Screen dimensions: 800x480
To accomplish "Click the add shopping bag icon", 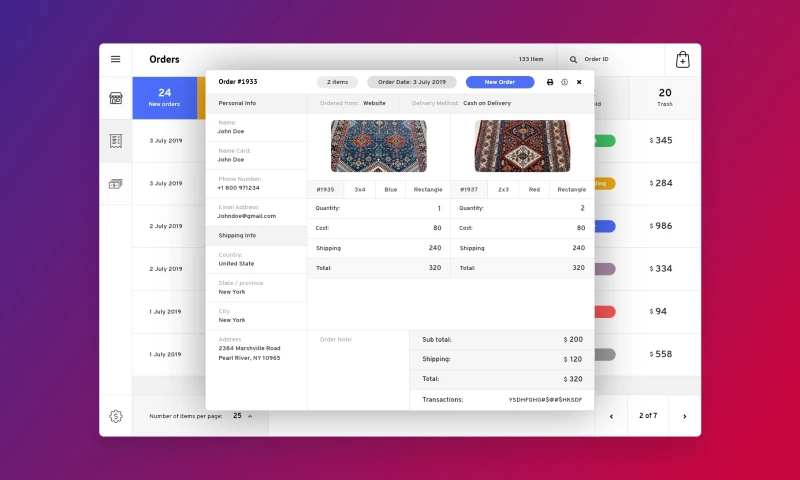I will pos(683,60).
